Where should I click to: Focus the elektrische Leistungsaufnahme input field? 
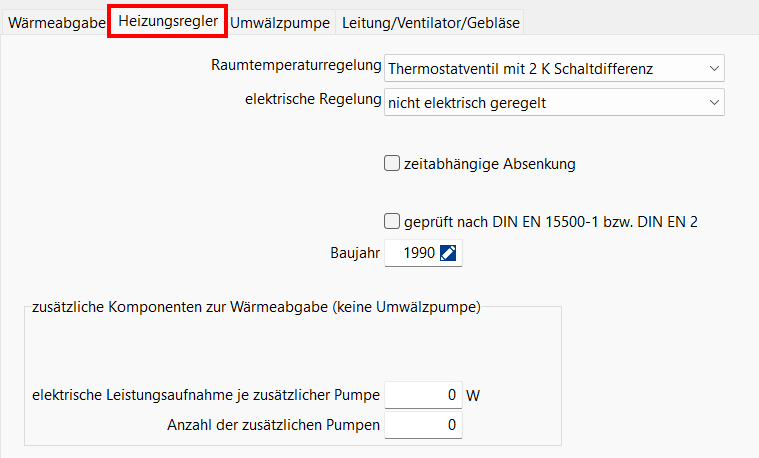(423, 395)
